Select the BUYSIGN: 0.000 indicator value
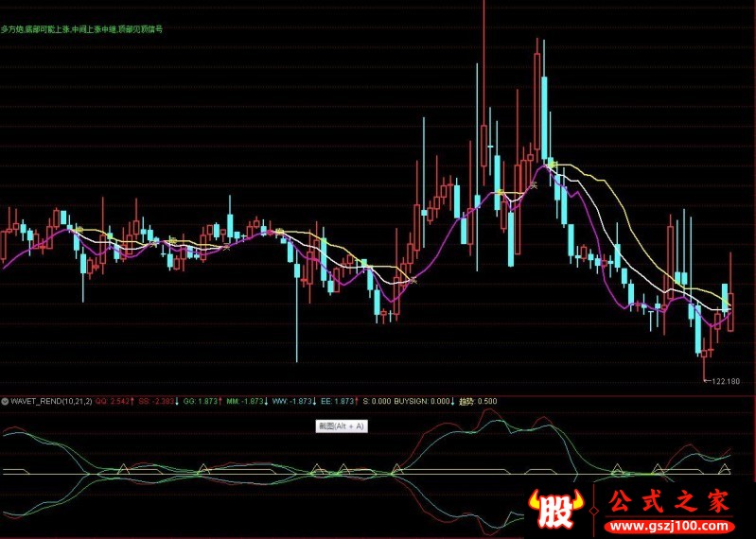 click(424, 401)
